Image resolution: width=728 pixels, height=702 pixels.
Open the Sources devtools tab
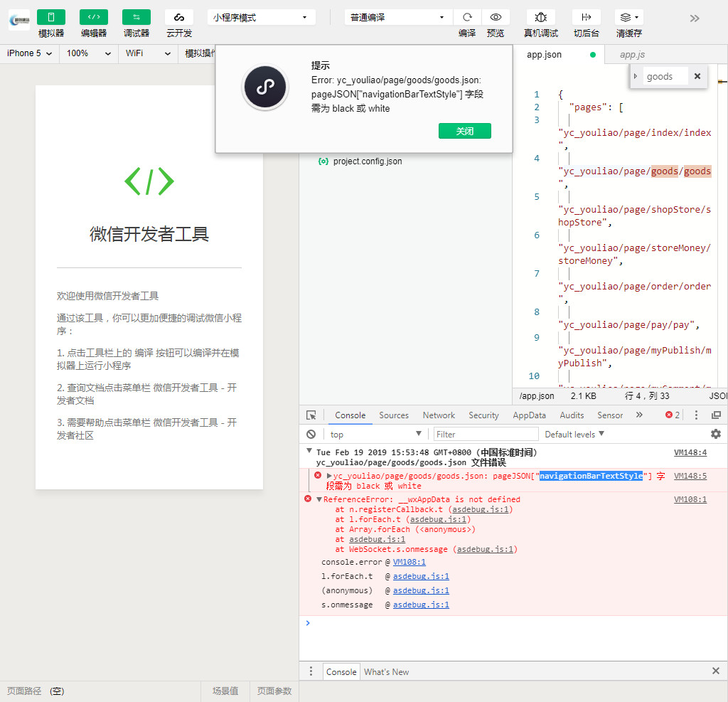(394, 415)
